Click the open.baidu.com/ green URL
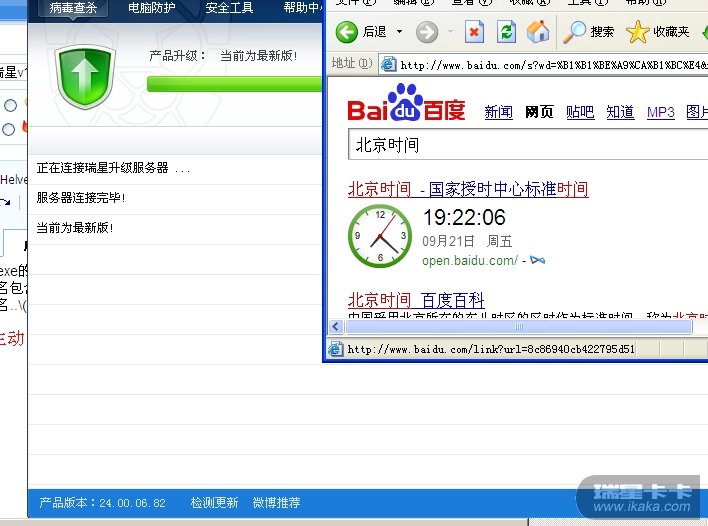 (x=470, y=261)
